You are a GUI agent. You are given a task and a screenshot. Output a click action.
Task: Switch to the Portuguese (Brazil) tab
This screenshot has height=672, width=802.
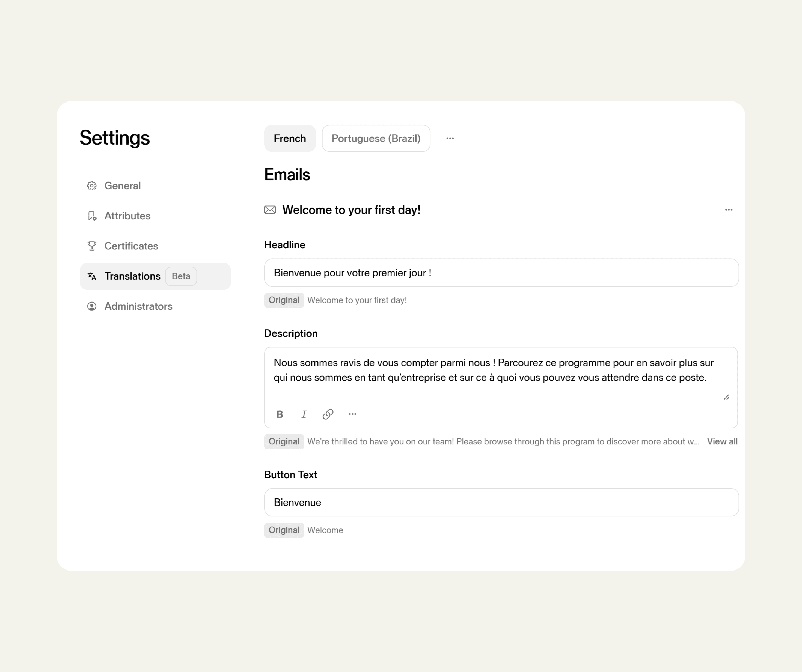coord(376,138)
